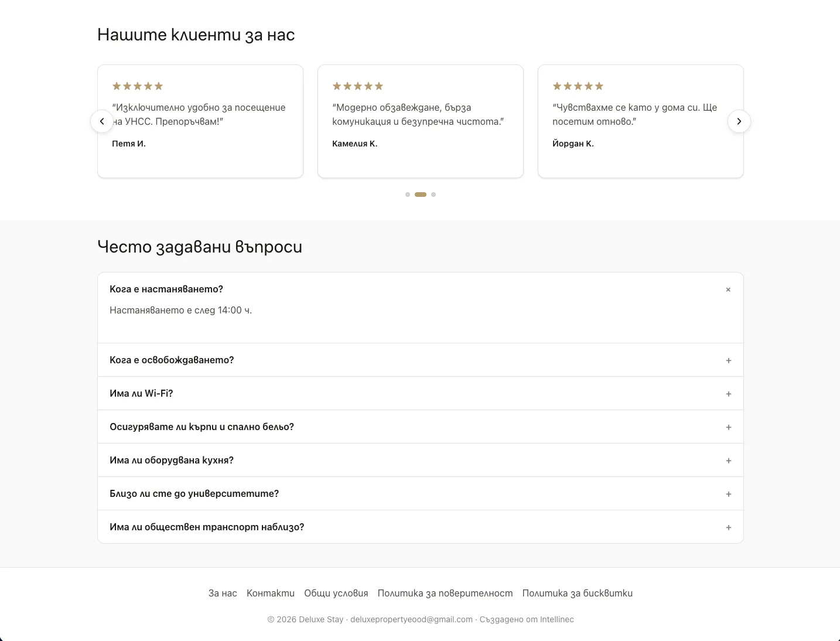Select the active middle carousel dot
The image size is (840, 641).
coord(421,195)
